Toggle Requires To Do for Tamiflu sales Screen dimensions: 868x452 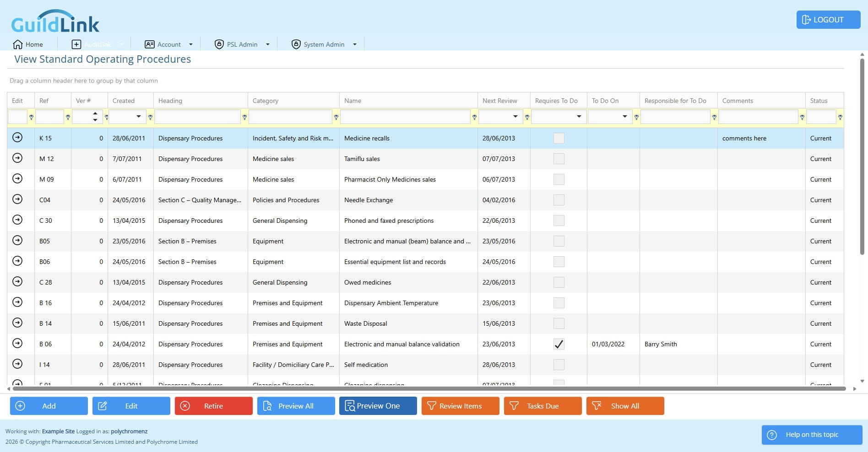point(559,159)
